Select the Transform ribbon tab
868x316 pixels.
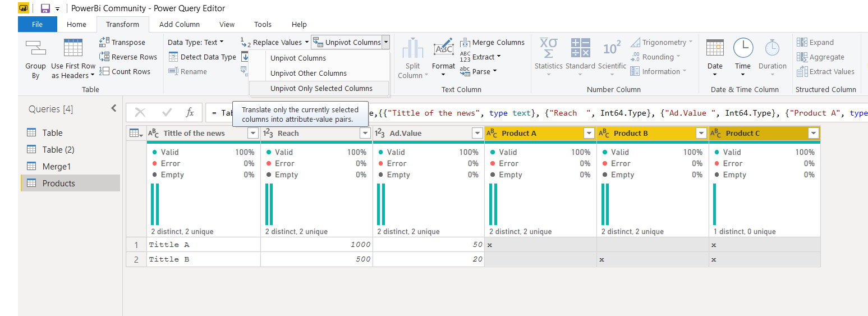point(122,24)
